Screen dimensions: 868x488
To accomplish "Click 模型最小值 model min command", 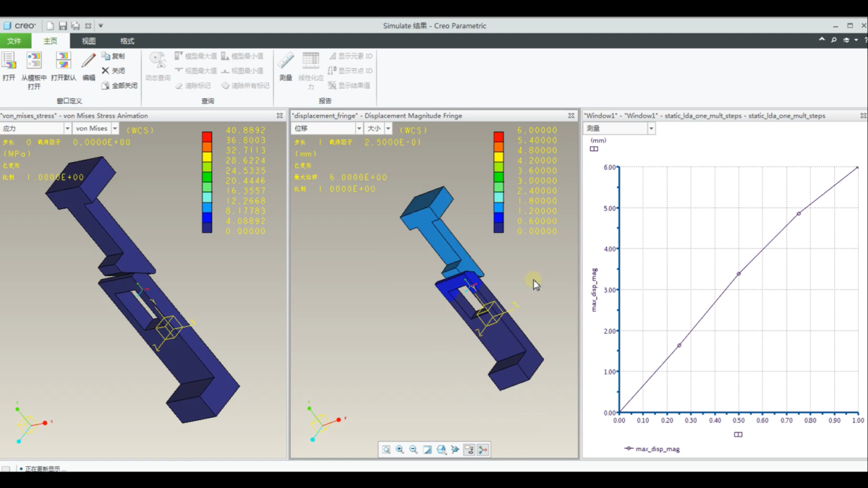I will [x=242, y=56].
